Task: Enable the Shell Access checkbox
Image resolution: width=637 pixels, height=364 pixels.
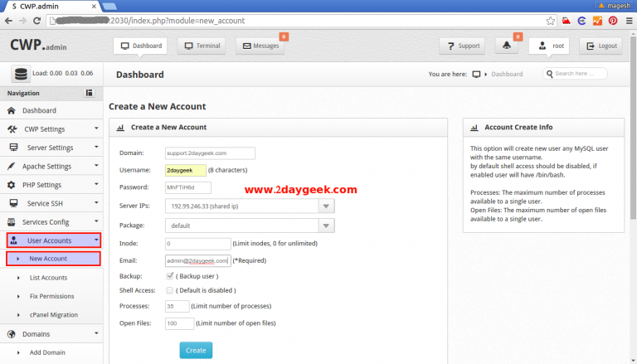Action: click(x=170, y=291)
